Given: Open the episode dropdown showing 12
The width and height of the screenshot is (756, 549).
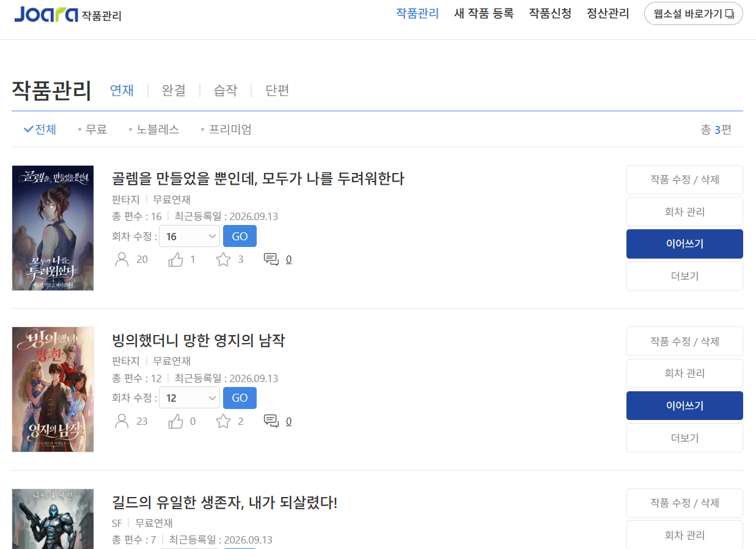Looking at the screenshot, I should pyautogui.click(x=189, y=398).
